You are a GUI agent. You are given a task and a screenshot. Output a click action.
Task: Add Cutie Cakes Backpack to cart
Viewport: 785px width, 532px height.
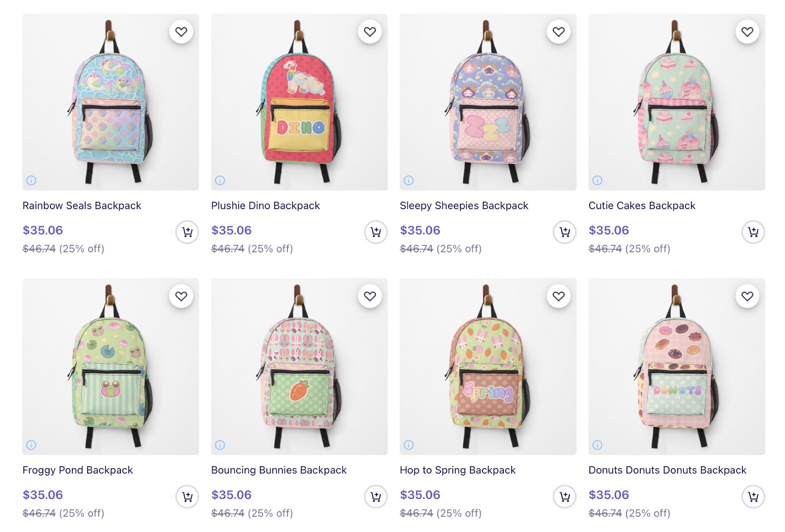(x=753, y=232)
